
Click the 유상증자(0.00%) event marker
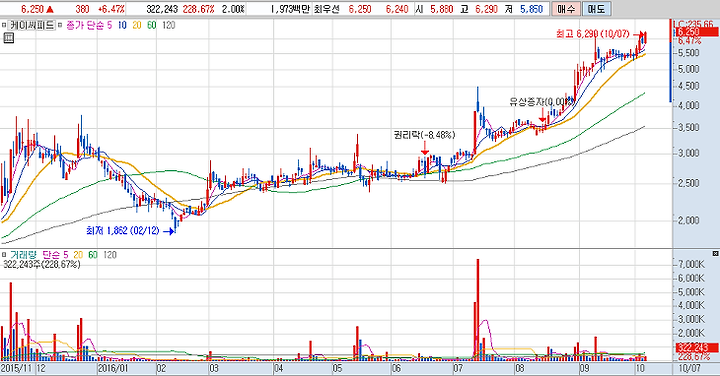coord(542,102)
